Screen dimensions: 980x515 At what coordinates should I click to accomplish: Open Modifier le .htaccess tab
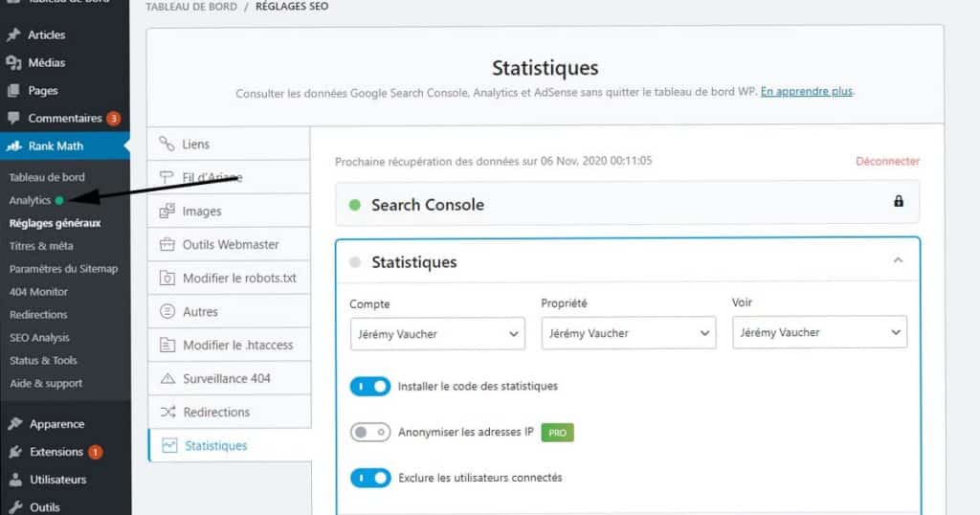(x=229, y=345)
